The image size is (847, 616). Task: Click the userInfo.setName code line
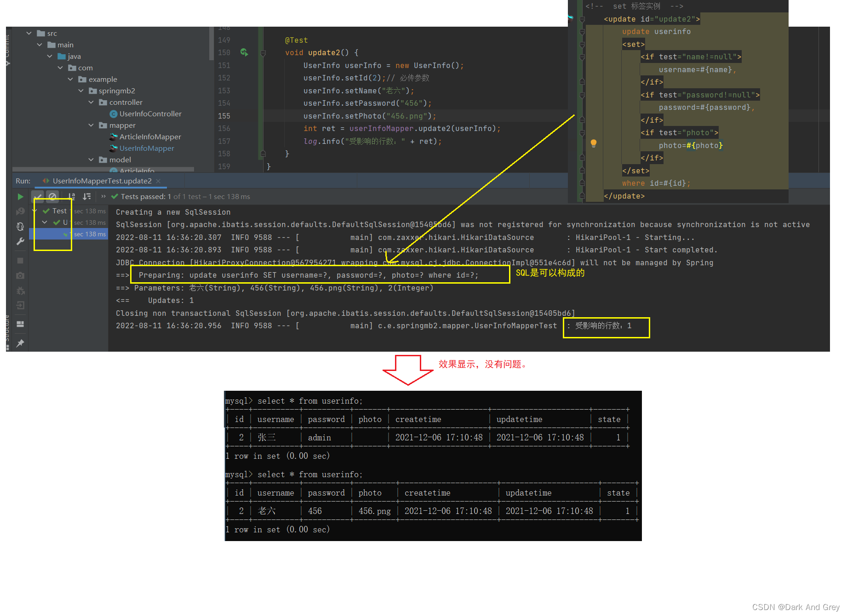[x=359, y=91]
